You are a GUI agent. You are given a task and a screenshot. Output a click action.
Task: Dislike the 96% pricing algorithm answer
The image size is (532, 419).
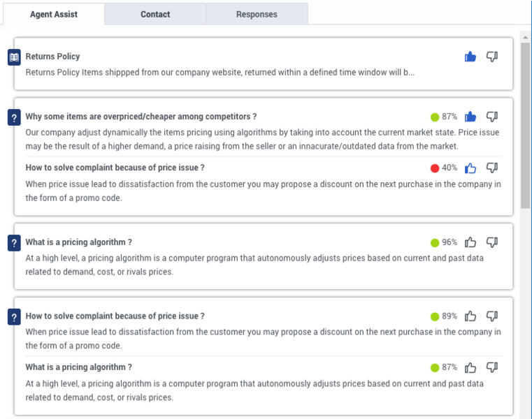click(492, 242)
